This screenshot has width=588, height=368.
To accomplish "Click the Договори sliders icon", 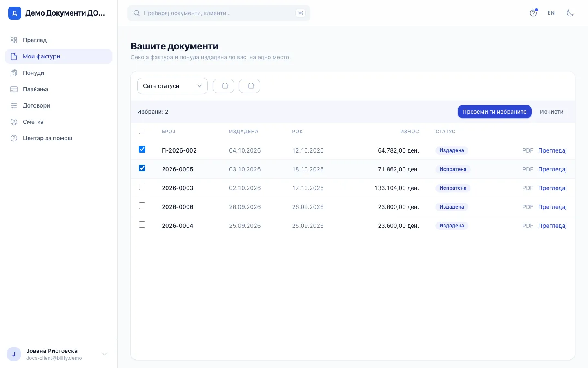I will click(x=14, y=105).
